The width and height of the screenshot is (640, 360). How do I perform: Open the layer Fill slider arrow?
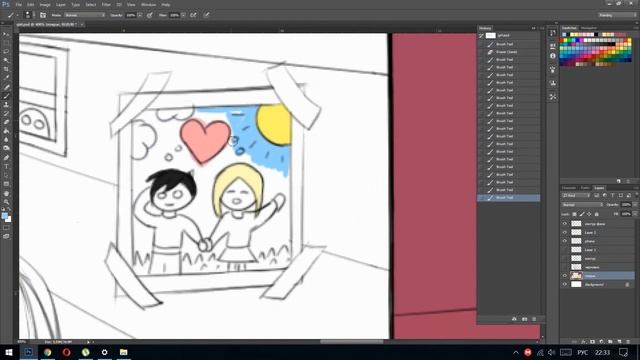coord(635,214)
